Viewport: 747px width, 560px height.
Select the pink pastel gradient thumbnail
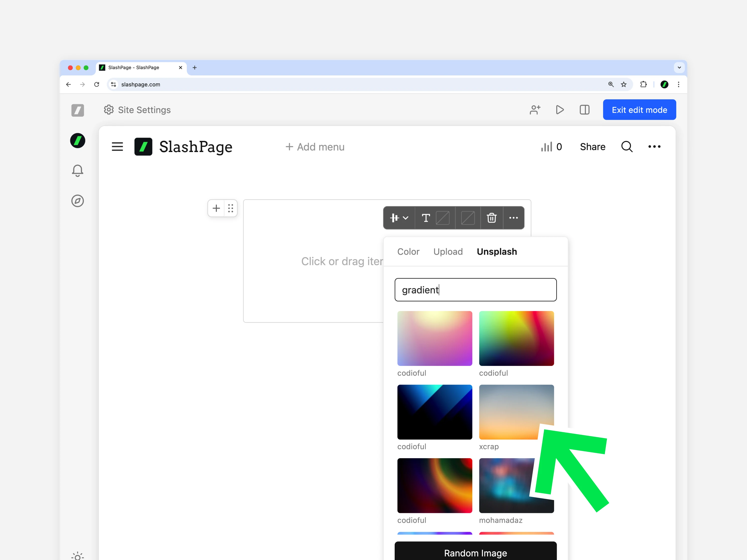click(435, 338)
